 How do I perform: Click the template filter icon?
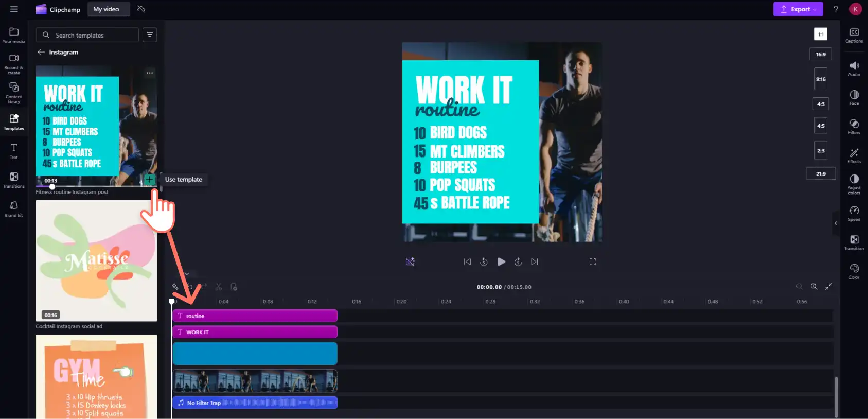click(150, 35)
